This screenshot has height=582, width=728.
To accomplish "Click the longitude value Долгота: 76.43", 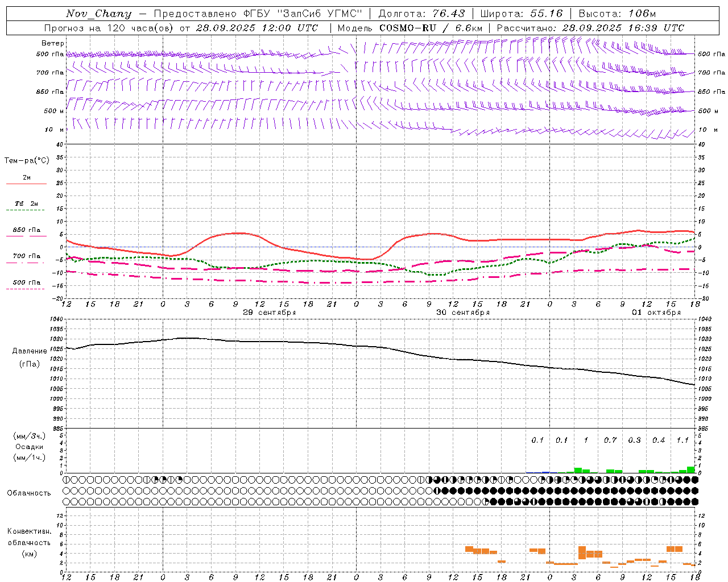I will coord(421,14).
